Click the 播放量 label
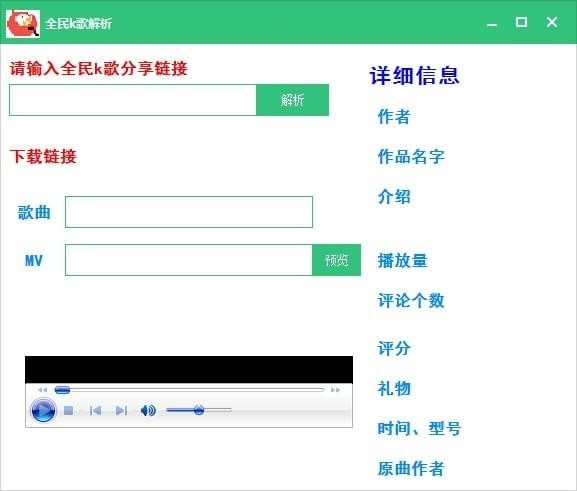 click(x=402, y=260)
